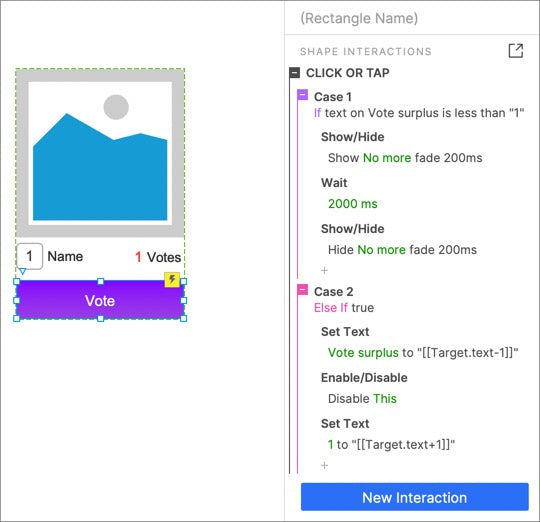Image resolution: width=540 pixels, height=522 pixels.
Task: Click the New Interaction button
Action: tap(415, 497)
